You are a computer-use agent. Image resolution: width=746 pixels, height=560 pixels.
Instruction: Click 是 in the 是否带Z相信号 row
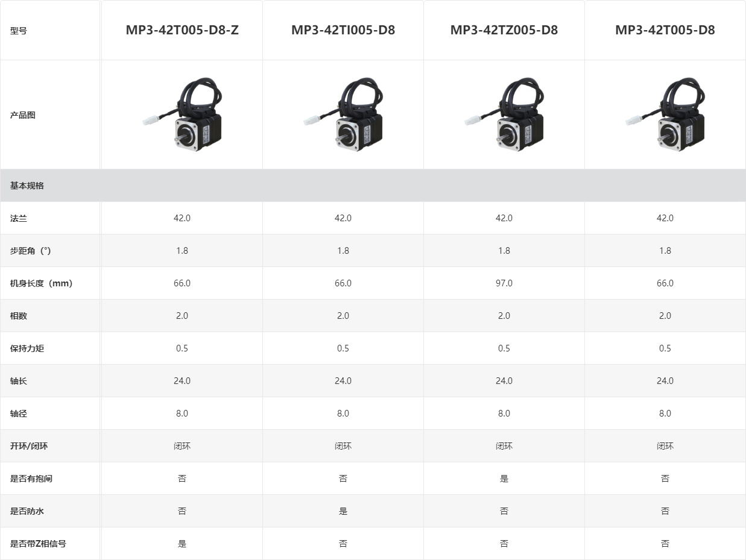[x=182, y=544]
